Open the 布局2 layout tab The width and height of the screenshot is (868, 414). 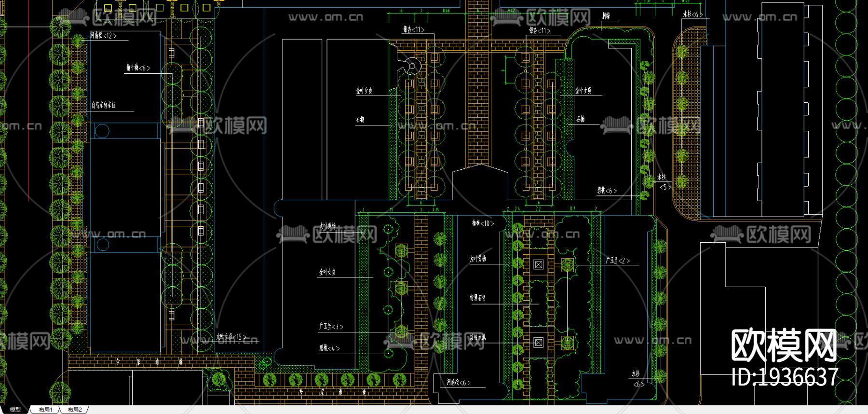pos(75,410)
